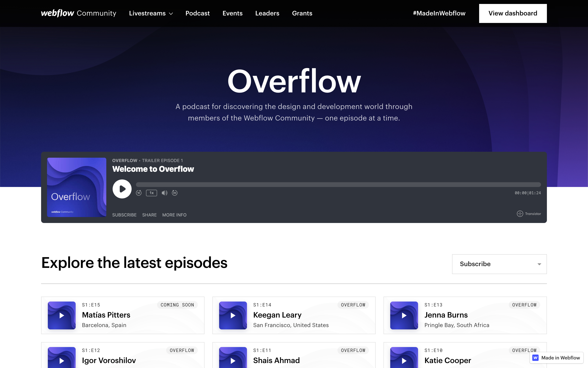Click SHARE in the player
Viewport: 588px width, 368px height.
click(149, 215)
